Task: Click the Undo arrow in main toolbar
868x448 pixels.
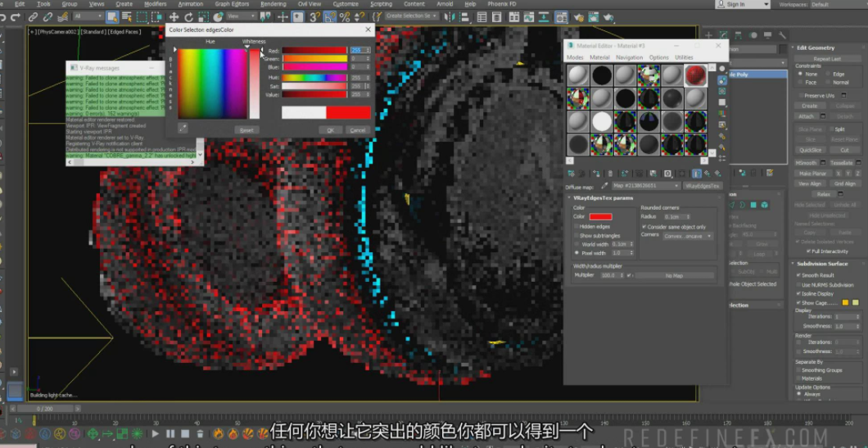Action: [x=6, y=16]
